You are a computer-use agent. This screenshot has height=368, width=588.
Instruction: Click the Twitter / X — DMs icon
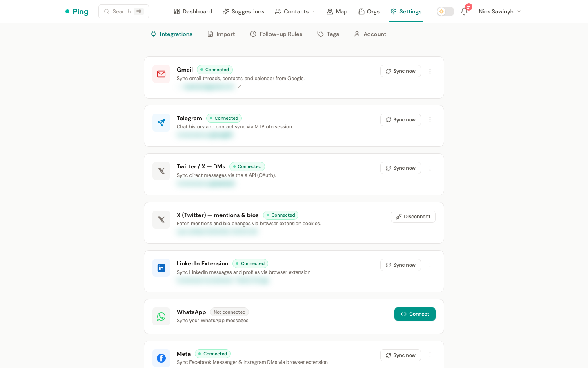point(161,171)
